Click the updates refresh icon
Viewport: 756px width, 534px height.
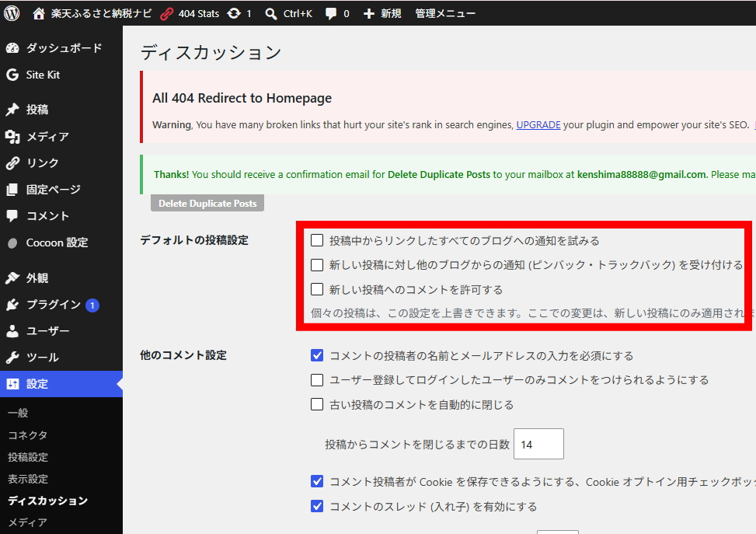tap(235, 13)
